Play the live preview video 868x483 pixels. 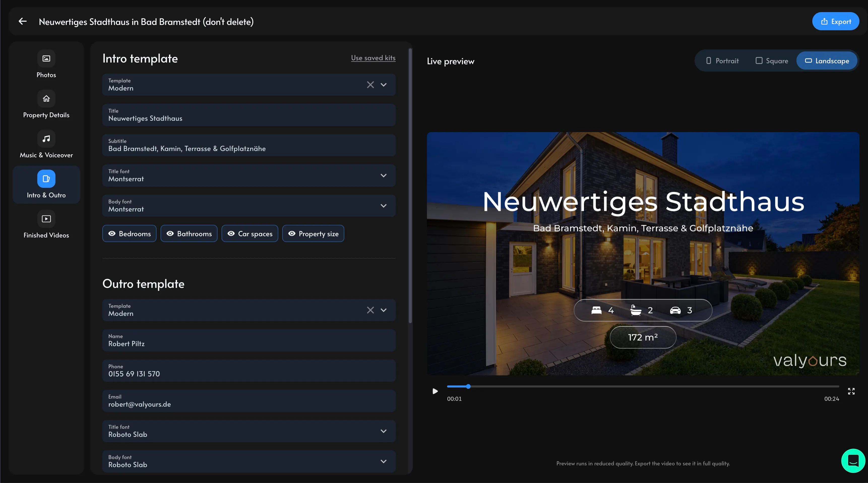coord(435,391)
